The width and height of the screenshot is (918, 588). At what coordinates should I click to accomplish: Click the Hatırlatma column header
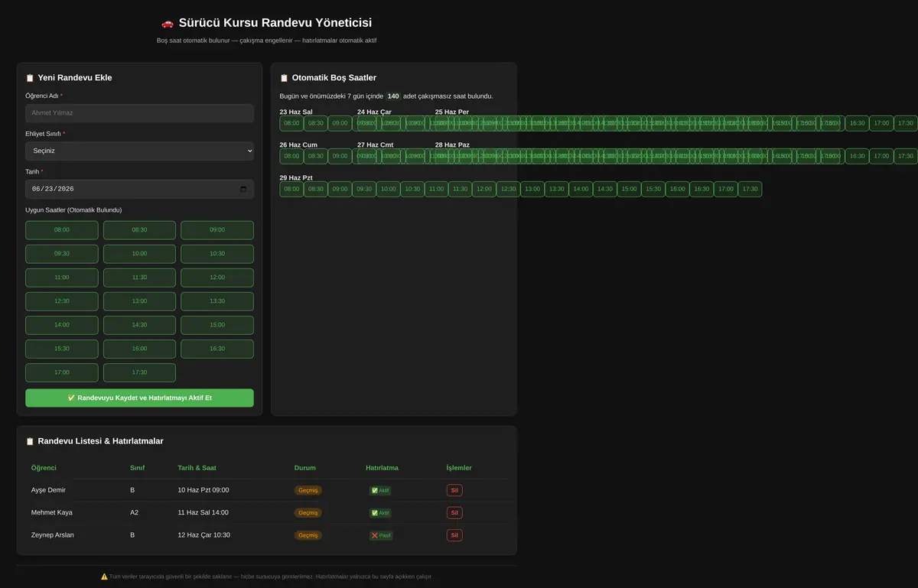tap(382, 468)
